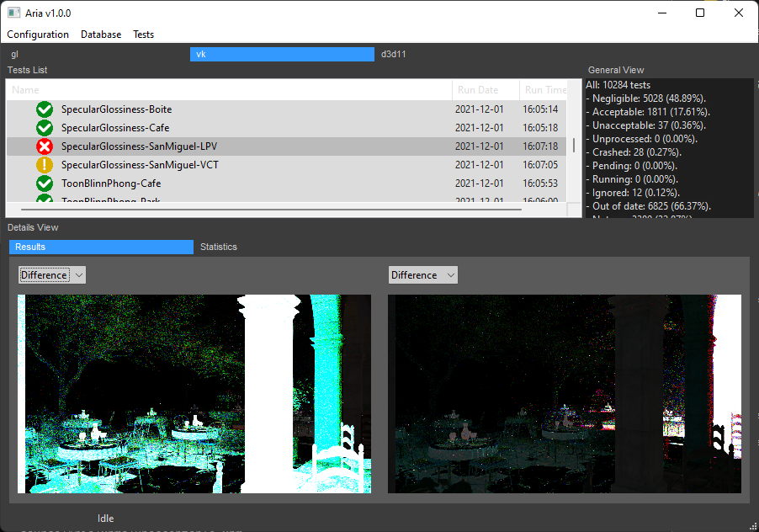This screenshot has height=532, width=759.
Task: Click the Tests List panel label
Action: [27, 70]
